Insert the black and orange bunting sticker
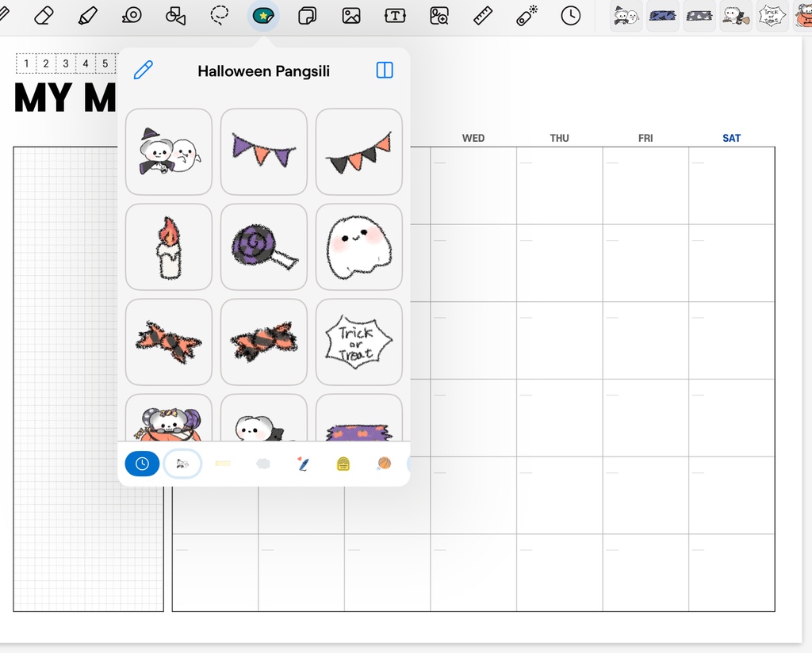Image resolution: width=812 pixels, height=653 pixels. pos(359,151)
